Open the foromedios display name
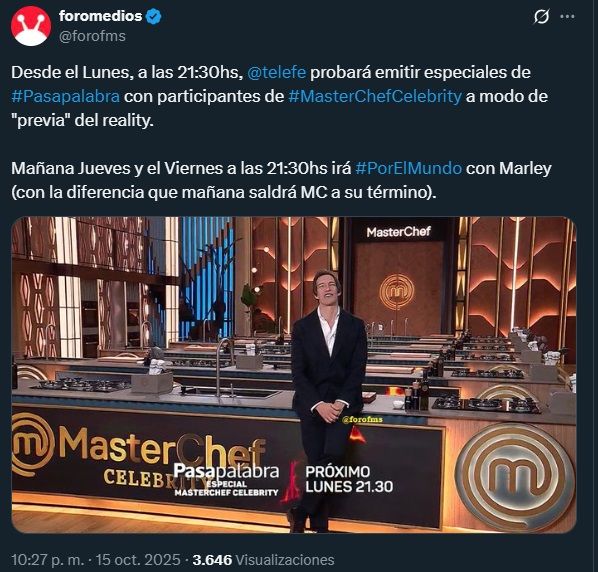 click(x=101, y=16)
